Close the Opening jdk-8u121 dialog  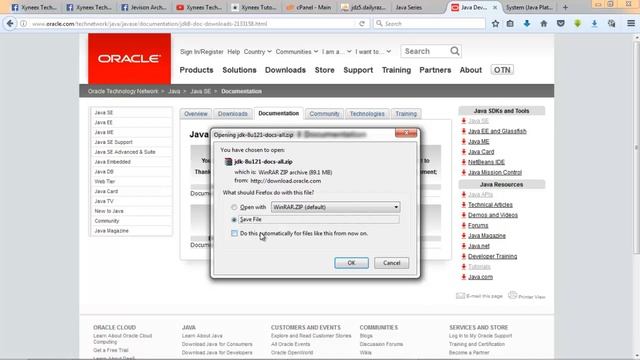(406, 133)
